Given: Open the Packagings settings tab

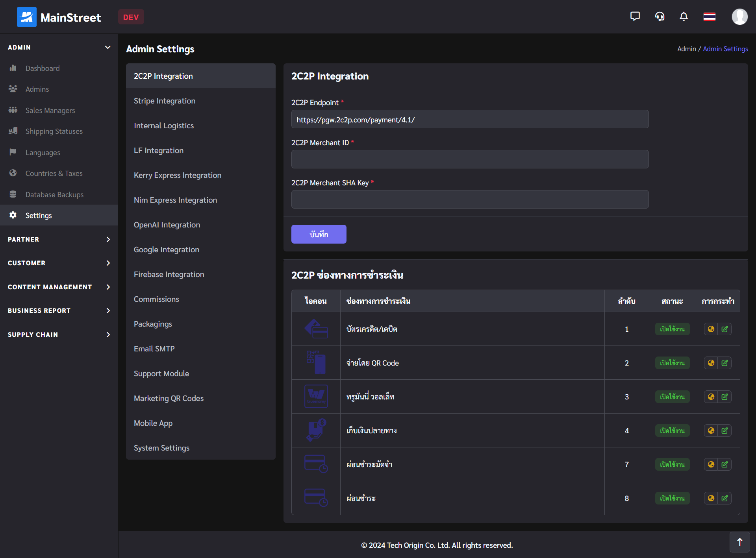Looking at the screenshot, I should click(201, 324).
